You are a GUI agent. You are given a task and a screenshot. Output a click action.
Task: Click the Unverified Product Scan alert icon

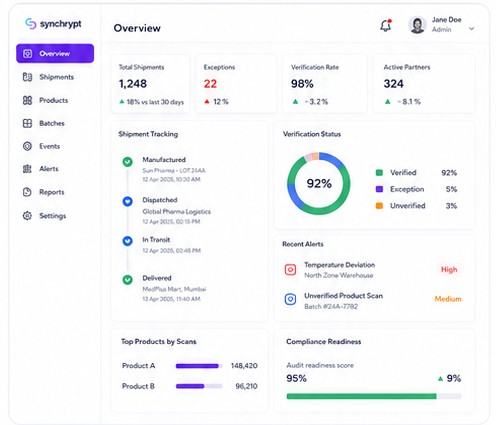click(x=290, y=299)
